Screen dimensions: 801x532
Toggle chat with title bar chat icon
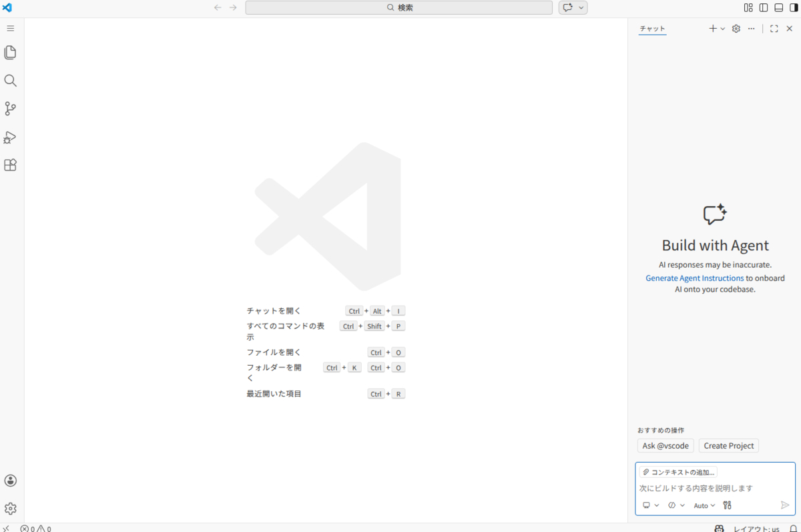click(x=568, y=7)
